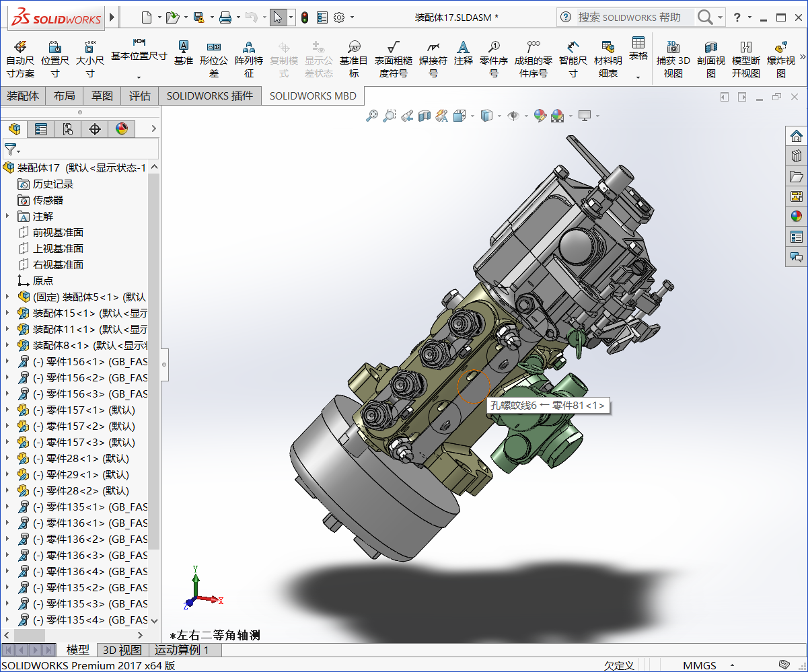Select 传感器 in the tree

48,200
